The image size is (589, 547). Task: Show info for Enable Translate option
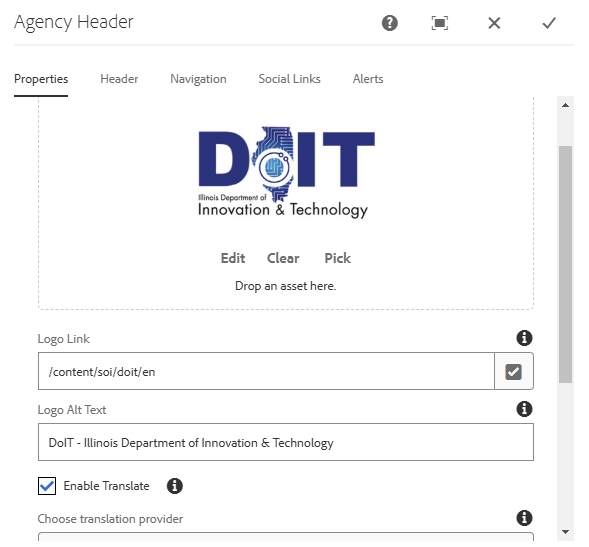(175, 486)
